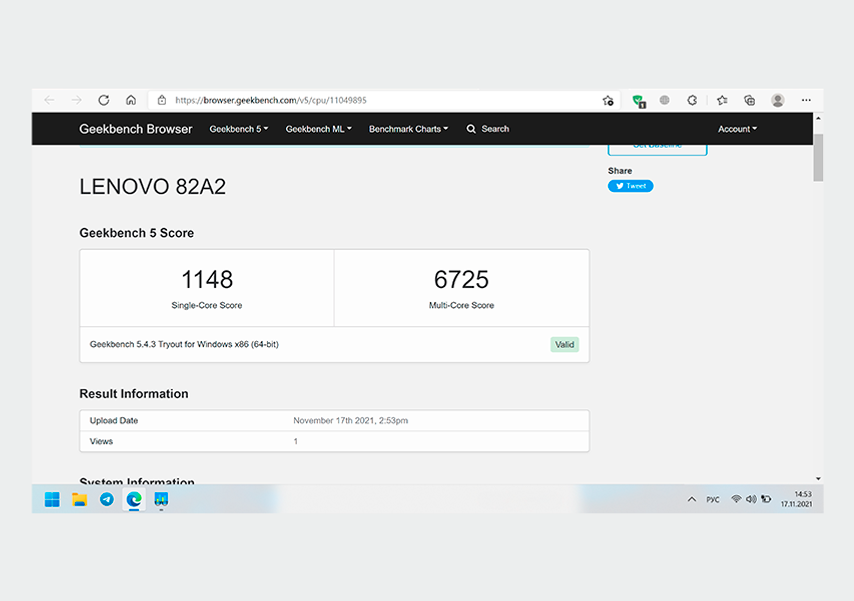This screenshot has width=854, height=601.
Task: Click the Views row label
Action: [x=101, y=441]
